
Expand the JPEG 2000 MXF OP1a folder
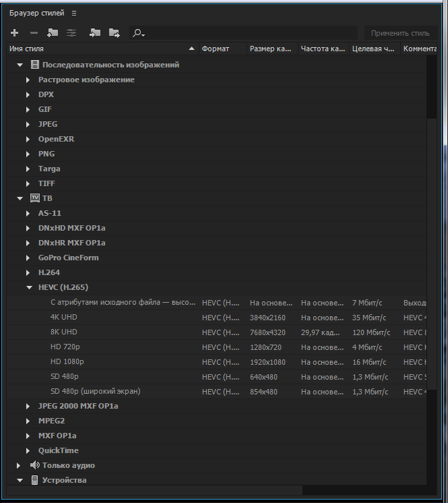(x=28, y=406)
